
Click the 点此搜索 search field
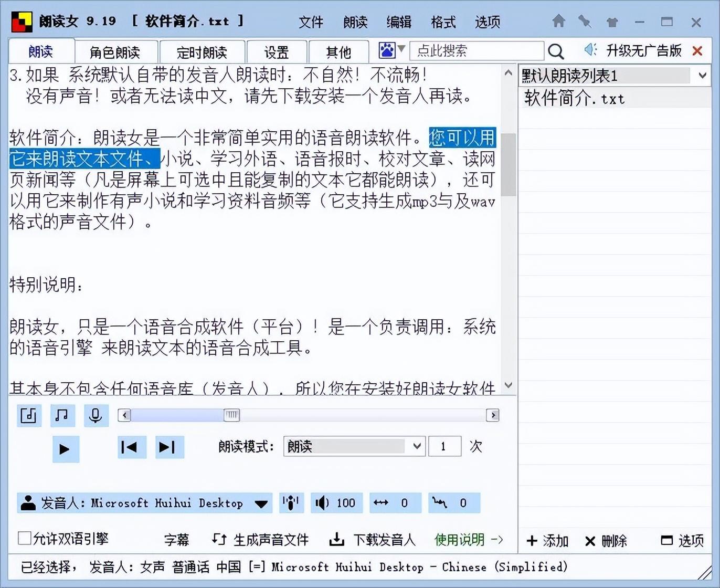(477, 51)
